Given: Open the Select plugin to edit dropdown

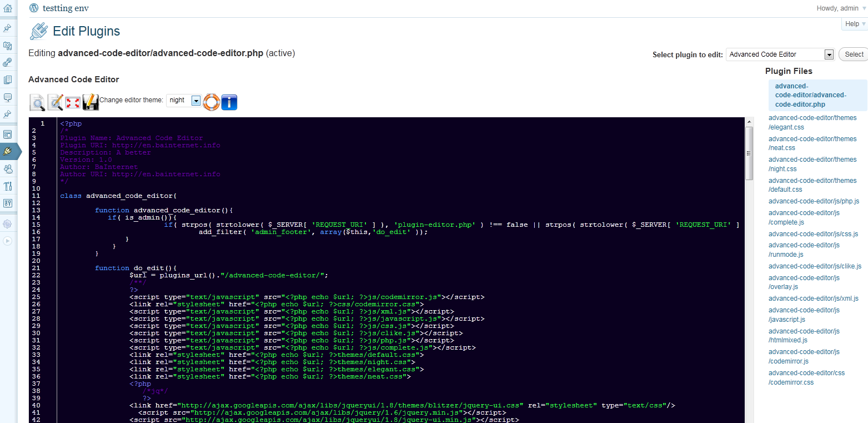Looking at the screenshot, I should click(780, 54).
